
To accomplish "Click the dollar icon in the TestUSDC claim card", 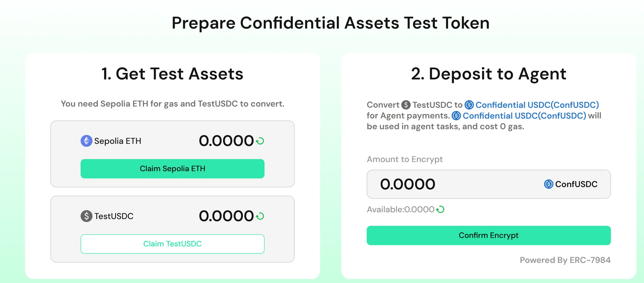I will point(86,216).
